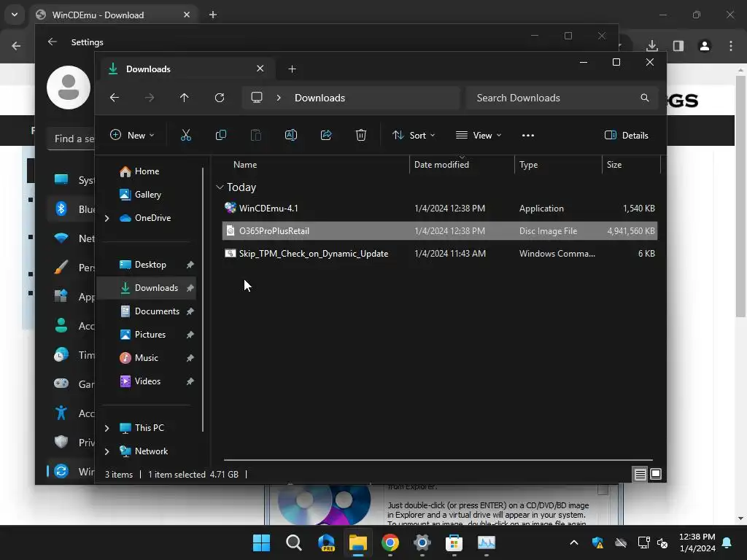Go back in the Settings window

(53, 42)
